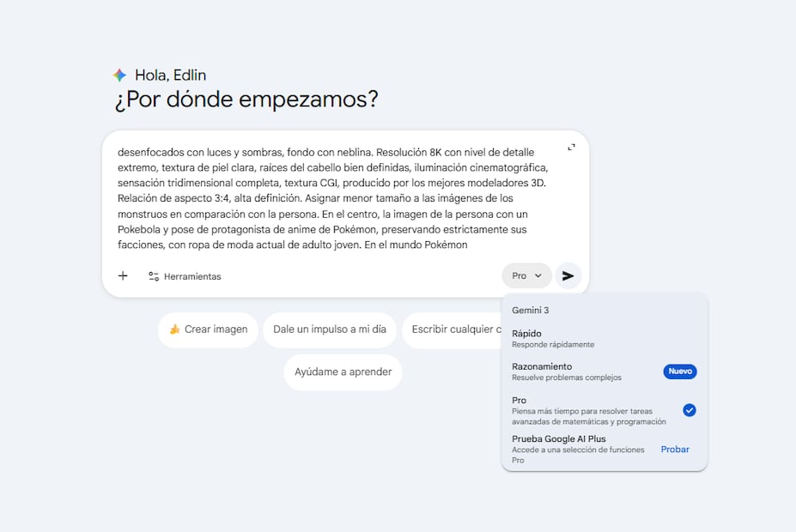This screenshot has width=796, height=532.
Task: Click inside the prompt text area
Action: tap(335, 197)
